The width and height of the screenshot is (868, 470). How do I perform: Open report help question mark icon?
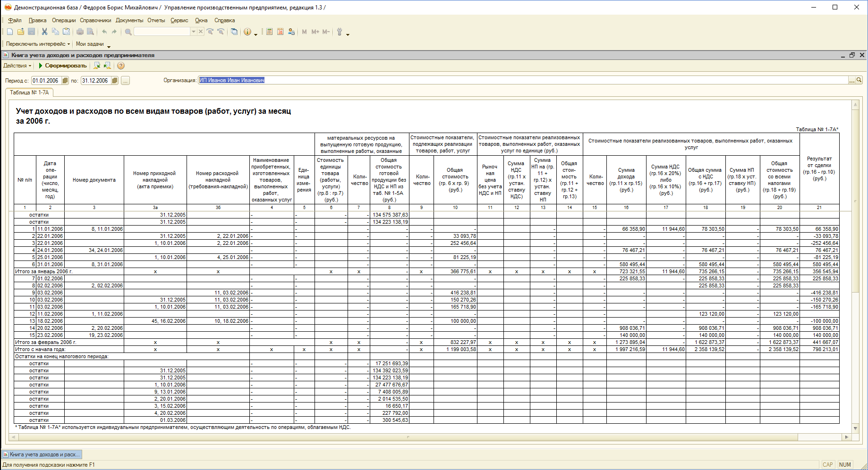click(x=121, y=66)
